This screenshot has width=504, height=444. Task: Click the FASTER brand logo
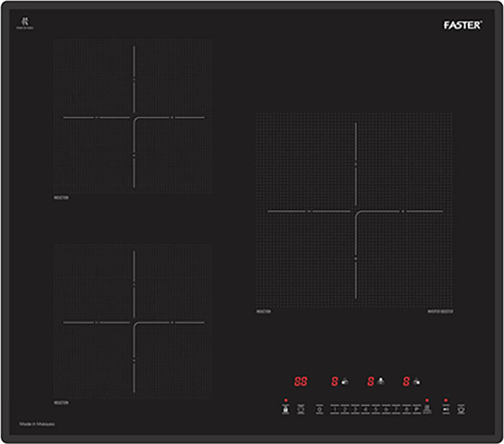point(462,25)
